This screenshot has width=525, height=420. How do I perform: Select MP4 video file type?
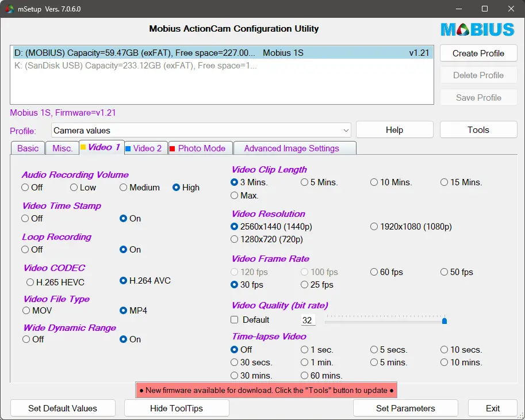(x=133, y=311)
